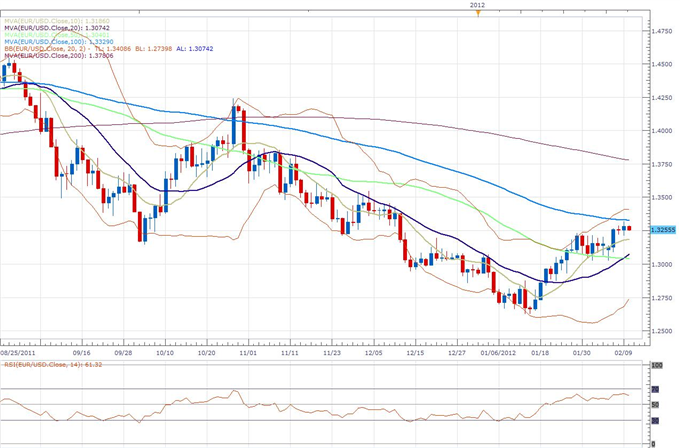The width and height of the screenshot is (680, 448).
Task: Select the green MVA 50 indicator label
Action: [57, 35]
